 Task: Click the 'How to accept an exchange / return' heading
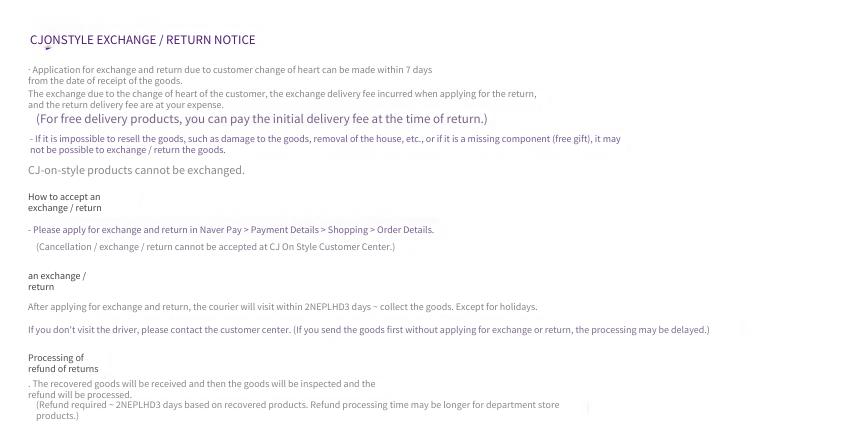(64, 202)
